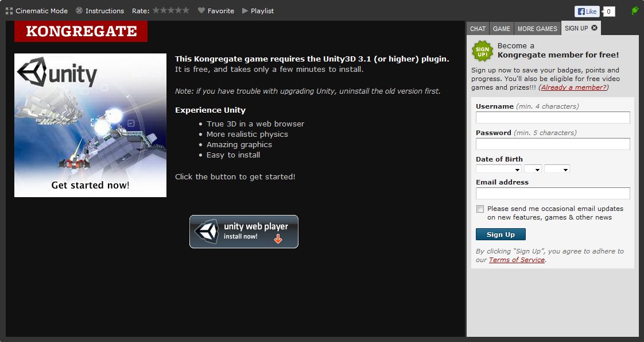Click the Unity Get started now thumbnail
Image resolution: width=644 pixels, height=342 pixels.
coord(90,125)
